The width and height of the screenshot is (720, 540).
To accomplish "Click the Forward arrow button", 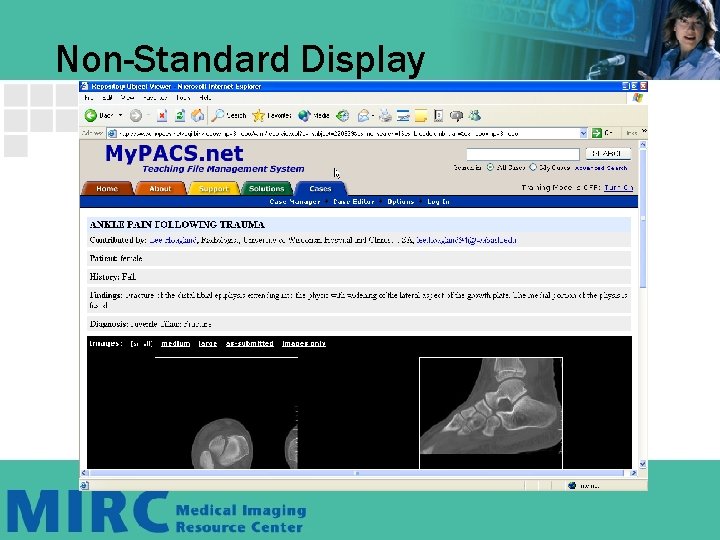I will 135,116.
